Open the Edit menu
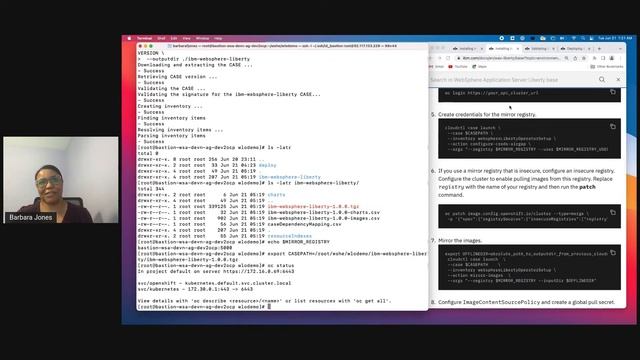The image size is (640, 360). (x=174, y=38)
